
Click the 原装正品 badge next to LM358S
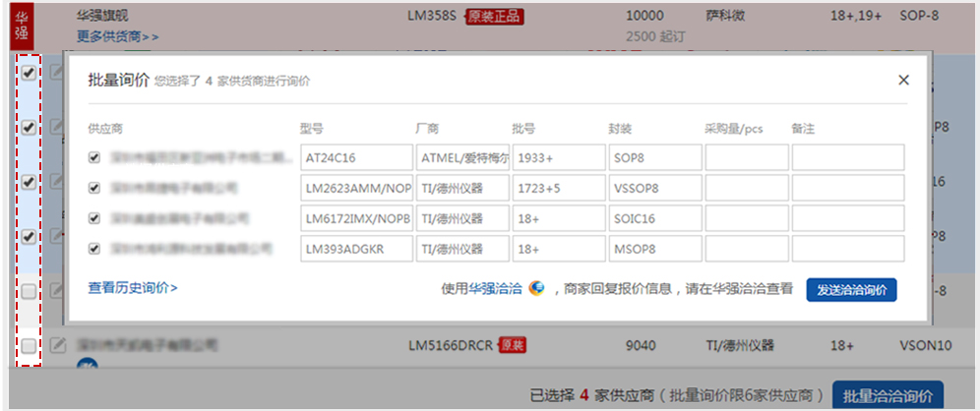pyautogui.click(x=493, y=16)
